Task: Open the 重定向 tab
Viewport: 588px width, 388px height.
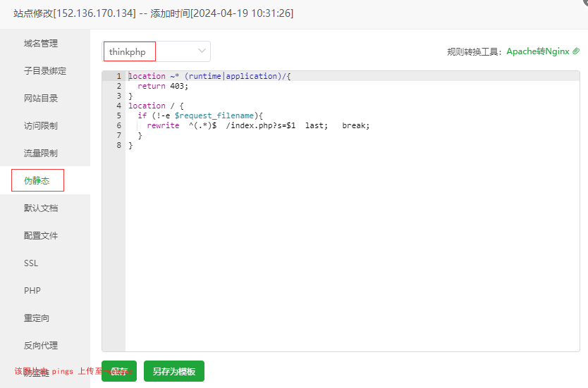Action: pos(37,318)
